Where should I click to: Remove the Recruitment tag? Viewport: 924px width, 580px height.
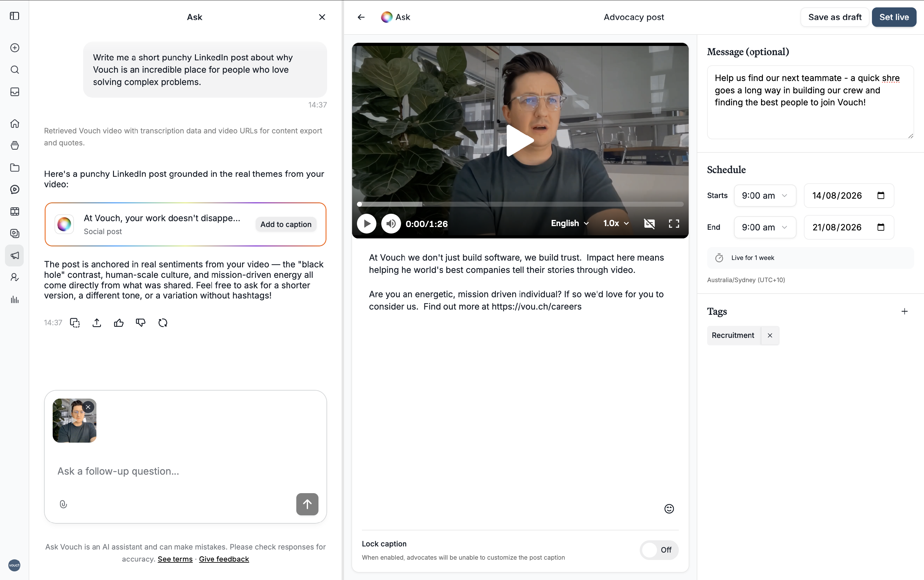(x=770, y=336)
